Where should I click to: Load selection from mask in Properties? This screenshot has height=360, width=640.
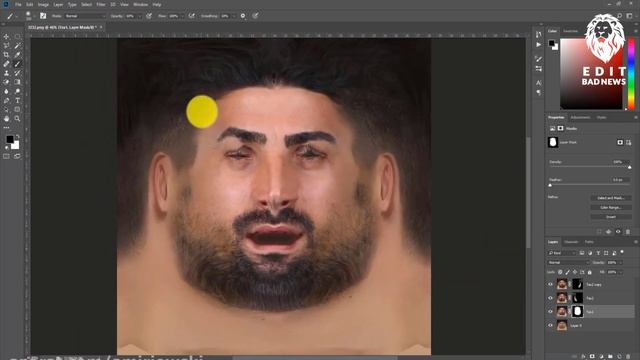[599, 232]
